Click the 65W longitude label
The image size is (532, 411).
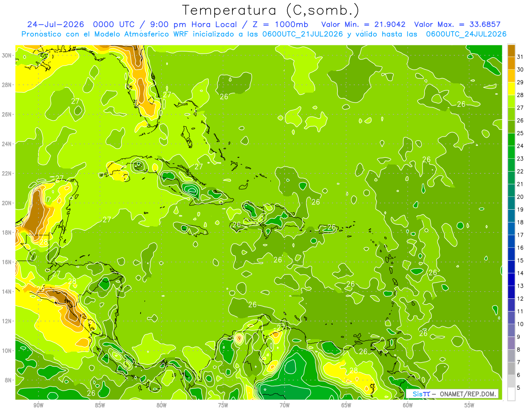click(346, 406)
